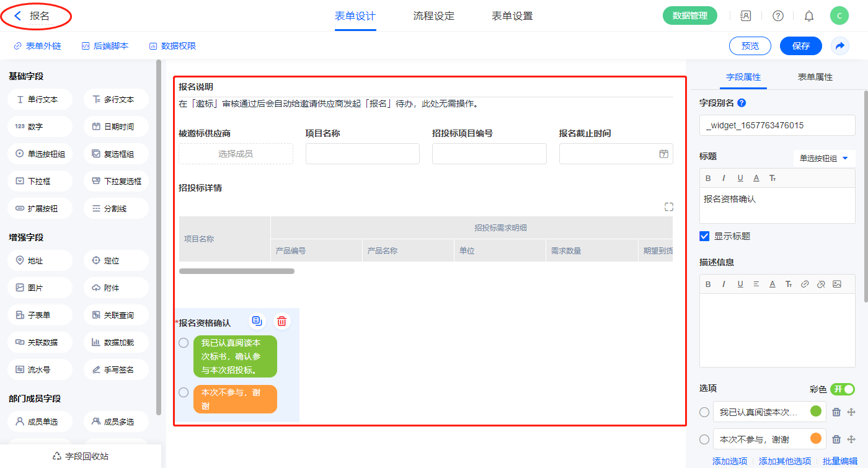Click the calendar icon in 报名截止时间

pos(663,154)
